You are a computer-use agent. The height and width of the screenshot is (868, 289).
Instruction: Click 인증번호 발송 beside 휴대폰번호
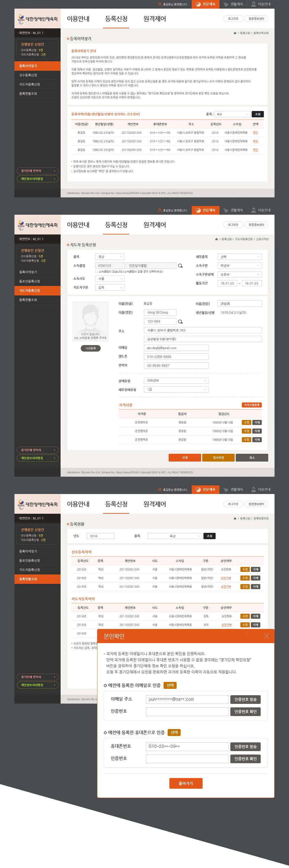click(246, 747)
